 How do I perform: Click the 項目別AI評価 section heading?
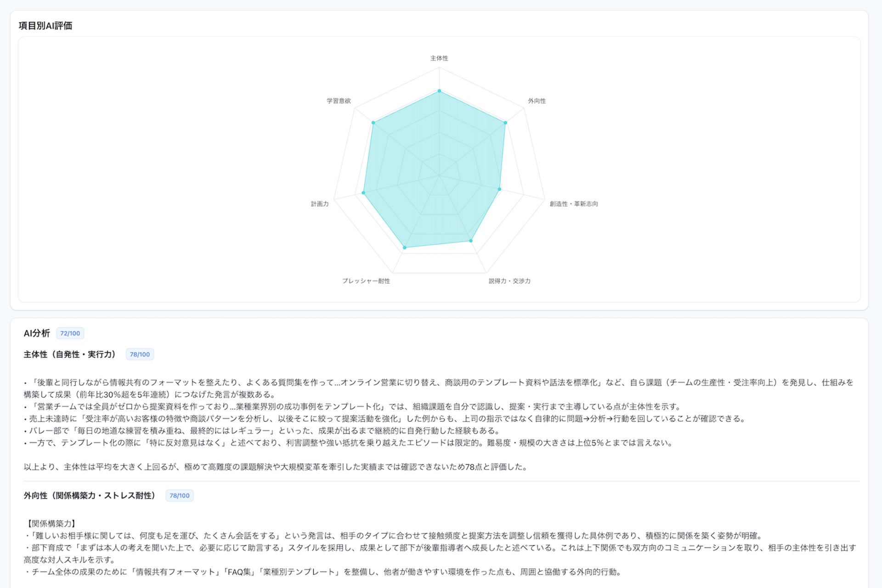tap(45, 26)
